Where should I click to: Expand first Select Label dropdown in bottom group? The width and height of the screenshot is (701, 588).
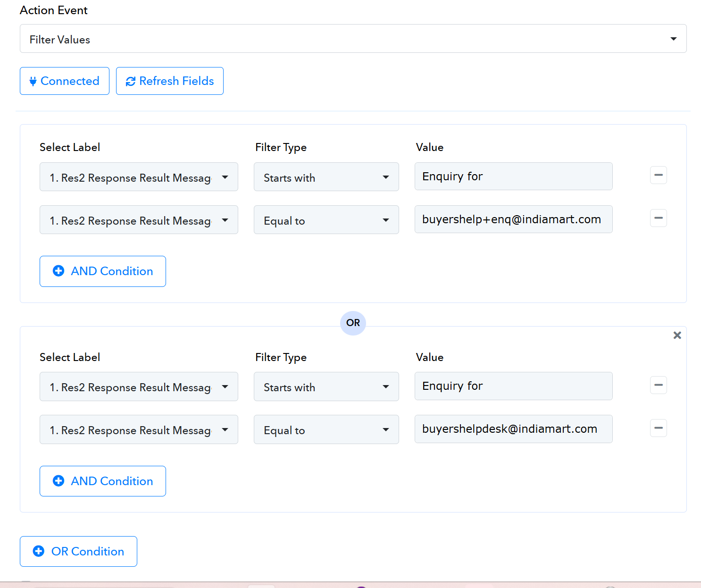point(139,387)
